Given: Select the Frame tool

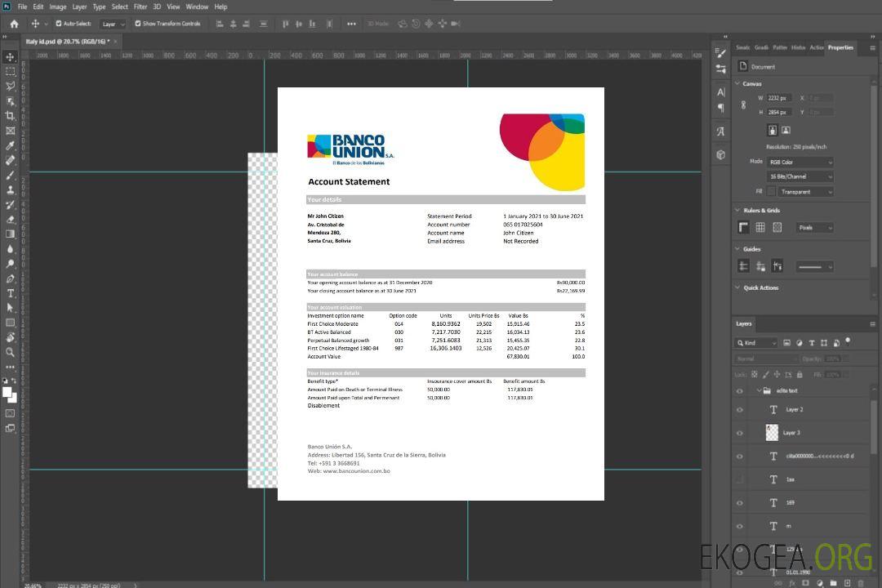Looking at the screenshot, I should tap(10, 131).
